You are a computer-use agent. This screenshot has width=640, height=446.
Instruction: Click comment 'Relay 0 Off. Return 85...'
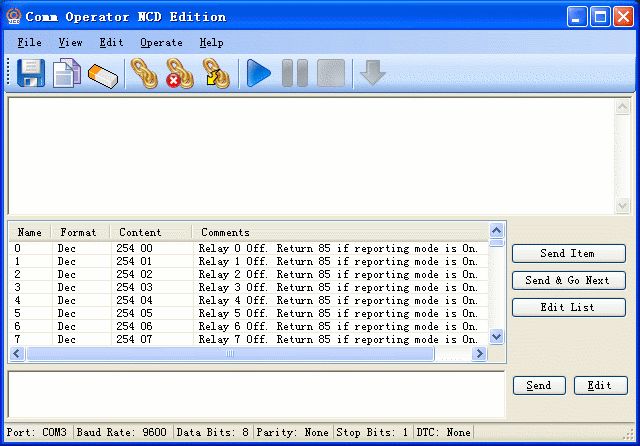click(338, 249)
